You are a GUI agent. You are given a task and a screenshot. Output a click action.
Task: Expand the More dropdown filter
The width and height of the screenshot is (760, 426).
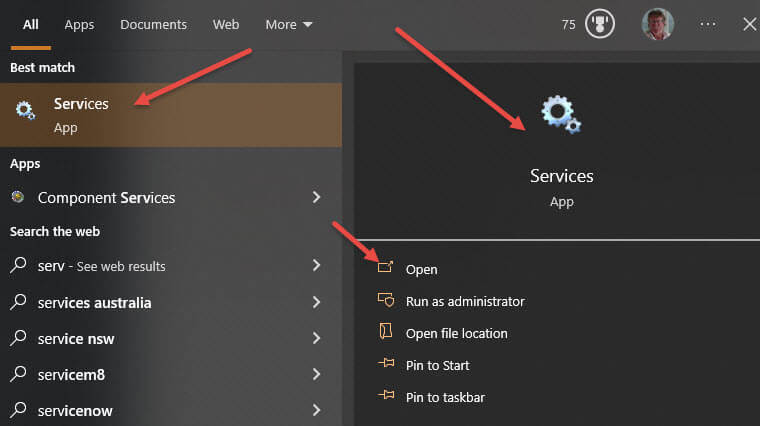click(x=289, y=25)
